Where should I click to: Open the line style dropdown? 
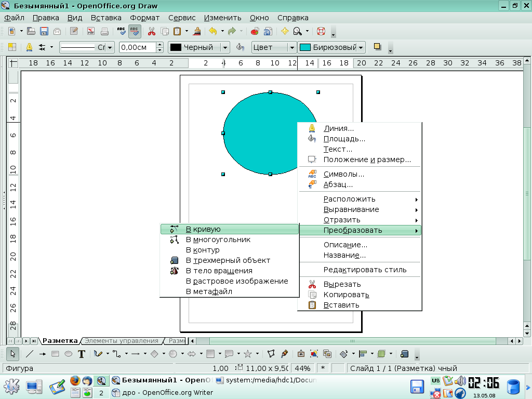tap(110, 47)
